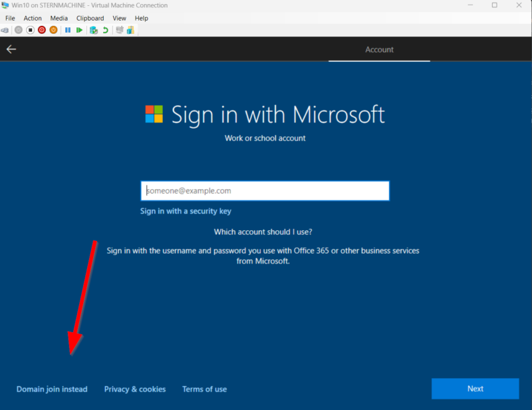Open the Action menu
Viewport: 532px width, 410px height.
tap(33, 19)
